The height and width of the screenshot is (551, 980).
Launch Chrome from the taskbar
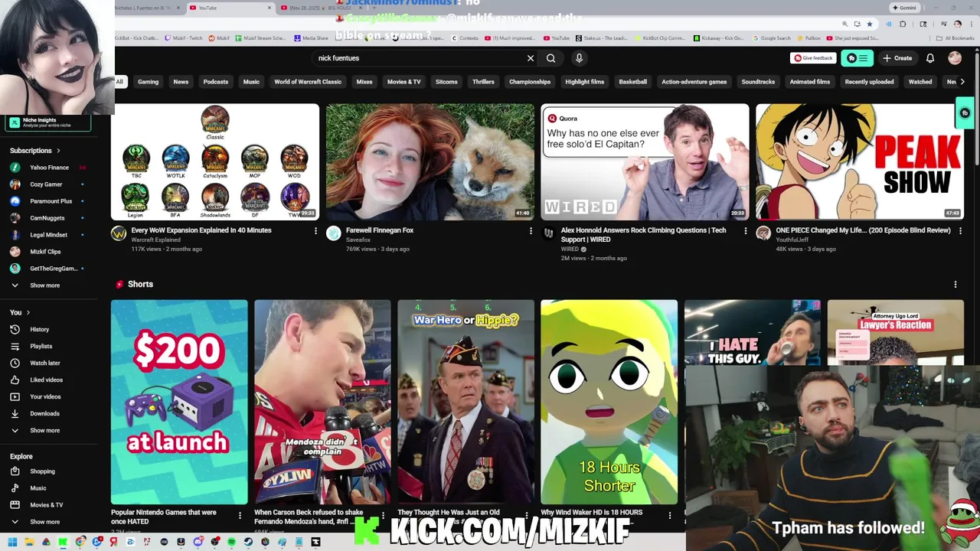coord(80,542)
